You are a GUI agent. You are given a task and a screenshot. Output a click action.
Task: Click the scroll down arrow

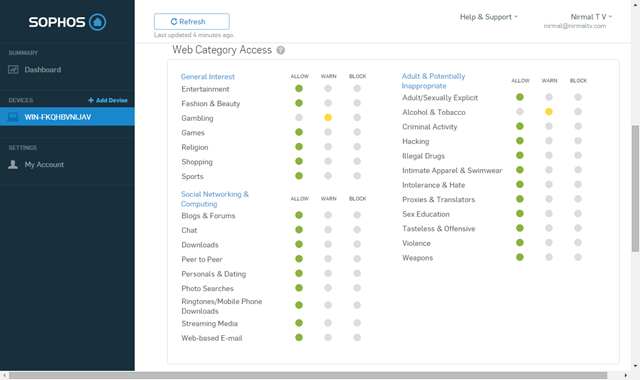tap(636, 366)
